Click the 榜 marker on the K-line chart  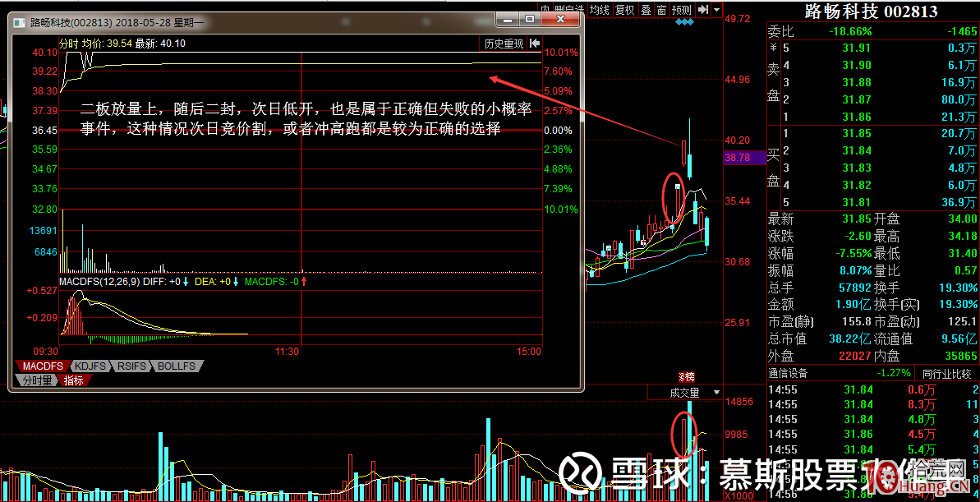coord(687,377)
